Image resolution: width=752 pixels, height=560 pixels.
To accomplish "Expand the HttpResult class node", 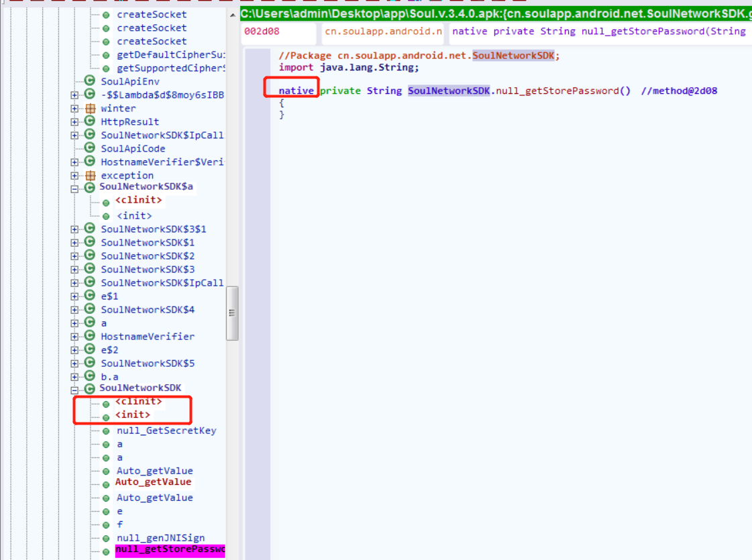I will (74, 122).
